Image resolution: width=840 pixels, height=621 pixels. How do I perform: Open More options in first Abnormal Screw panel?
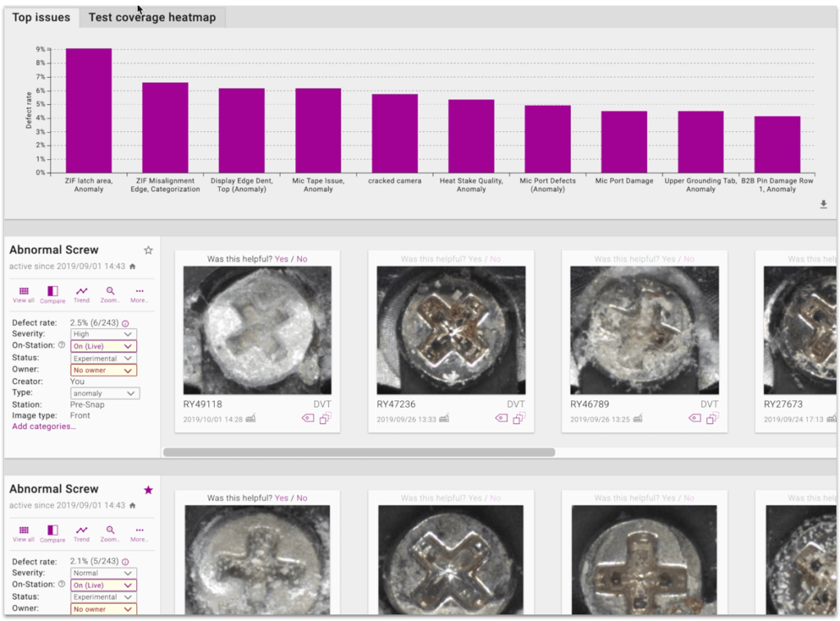[x=139, y=295]
